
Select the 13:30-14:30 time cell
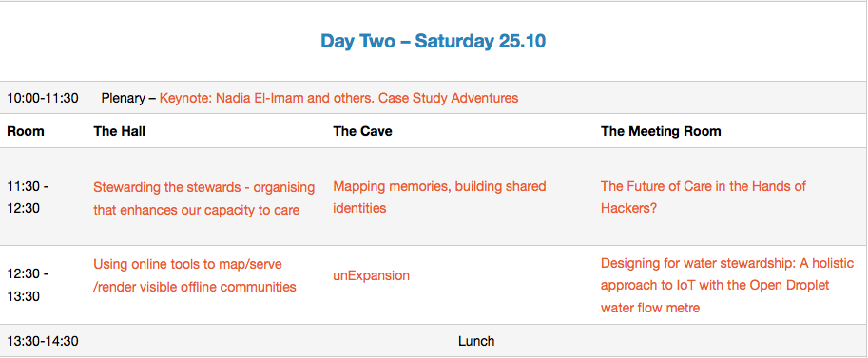(x=43, y=342)
